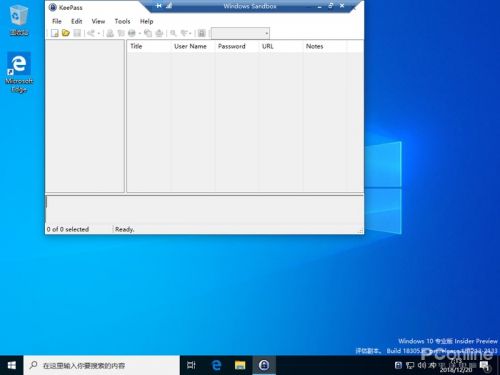Screen dimensions: 500x375
Task: Sort entries by Title column header
Action: click(149, 46)
